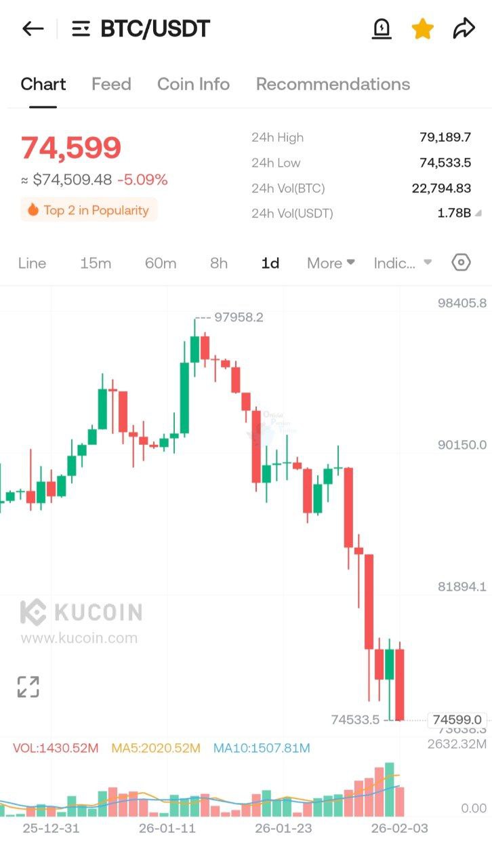
Task: Tap the BTC/USDT pair title
Action: [155, 28]
